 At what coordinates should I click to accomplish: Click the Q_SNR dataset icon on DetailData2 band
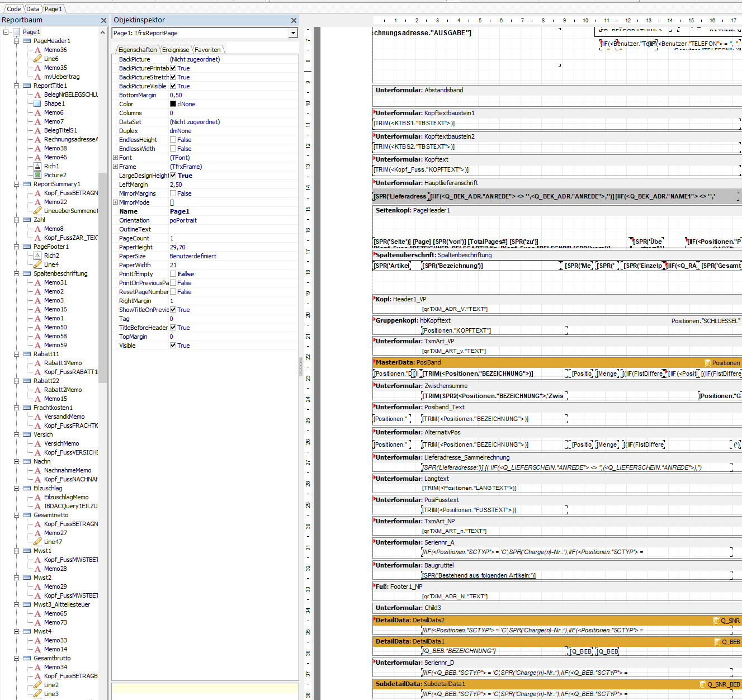point(716,621)
